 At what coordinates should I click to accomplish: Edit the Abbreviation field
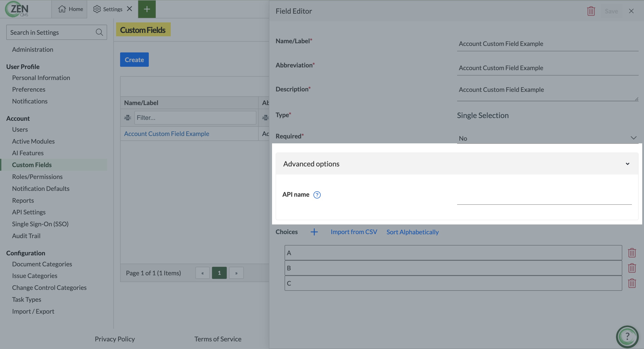(x=548, y=68)
